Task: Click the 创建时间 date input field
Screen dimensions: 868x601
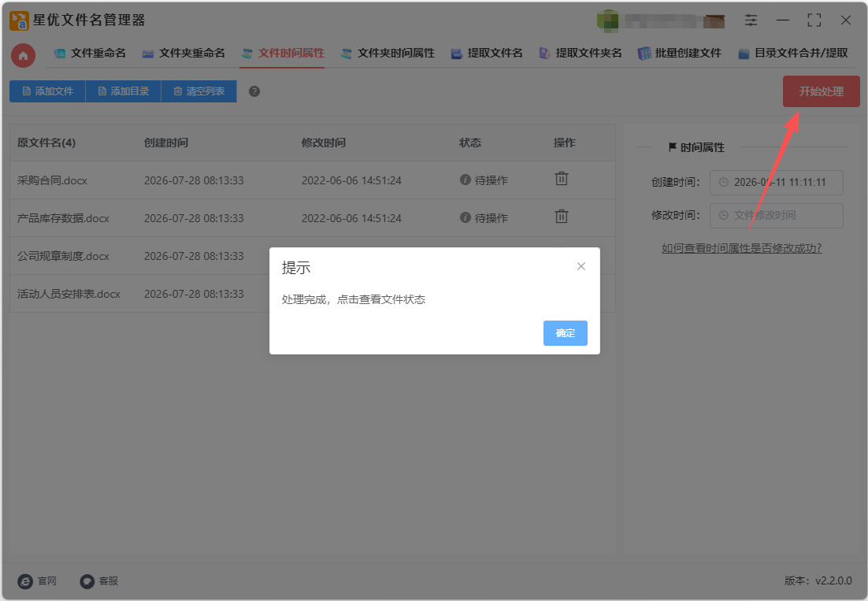Action: click(x=776, y=182)
